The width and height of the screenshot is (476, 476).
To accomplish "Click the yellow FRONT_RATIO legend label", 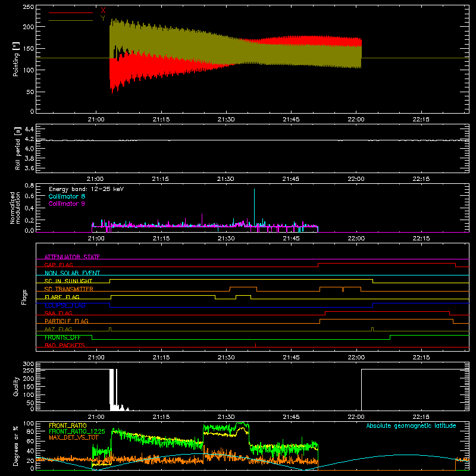I will pyautogui.click(x=68, y=425).
